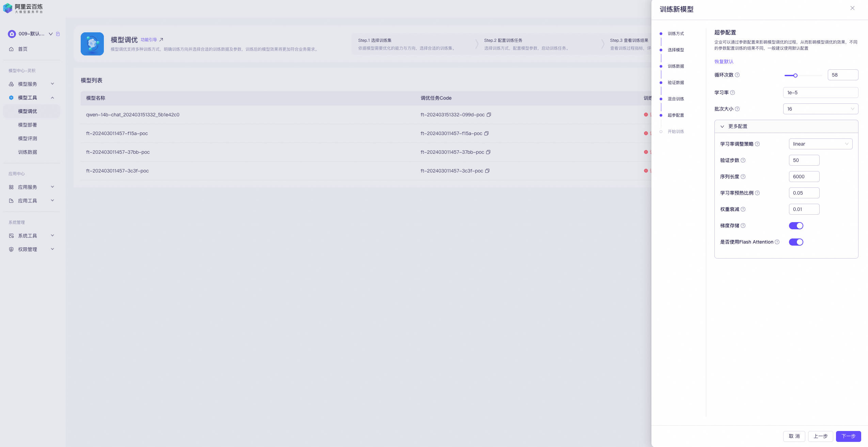
Task: Click the 循环次数 value field showing 58
Action: tap(843, 75)
